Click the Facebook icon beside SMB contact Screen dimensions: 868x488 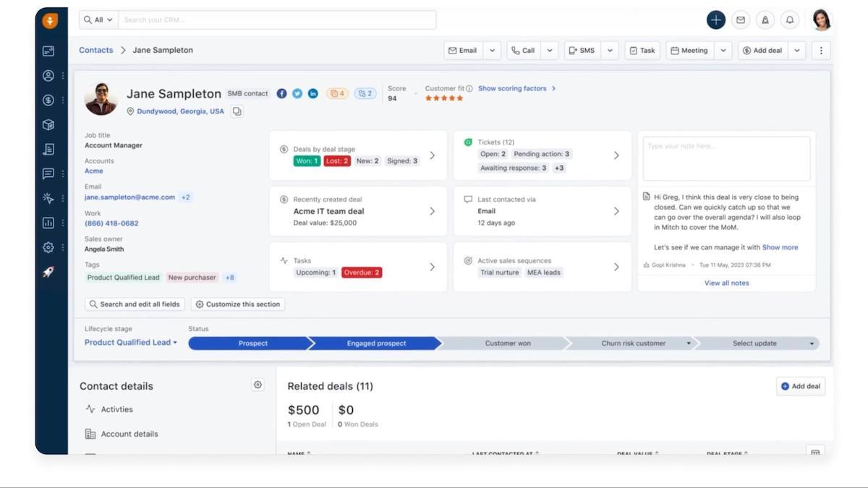pyautogui.click(x=282, y=93)
